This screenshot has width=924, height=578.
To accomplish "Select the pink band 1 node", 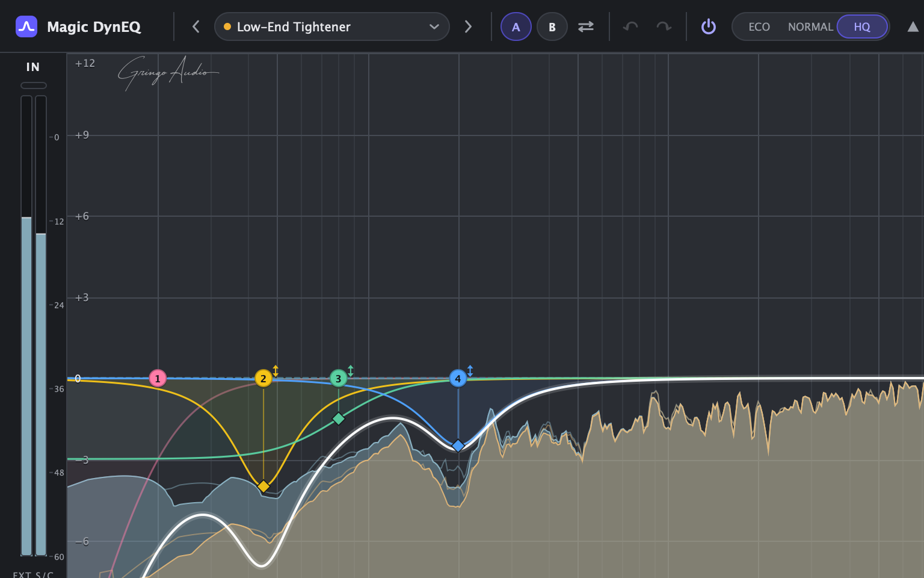I will pos(158,379).
